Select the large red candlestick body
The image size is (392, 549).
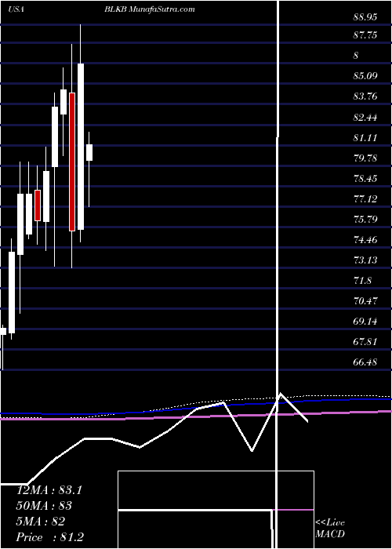(x=72, y=162)
